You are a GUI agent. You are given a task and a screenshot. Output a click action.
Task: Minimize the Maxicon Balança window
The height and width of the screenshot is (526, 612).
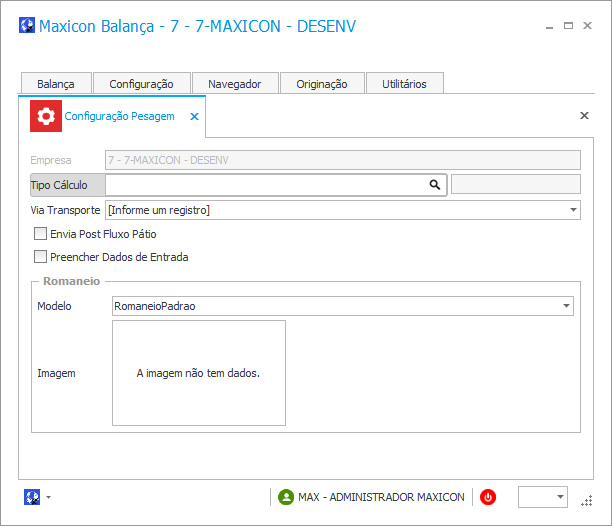click(x=550, y=26)
